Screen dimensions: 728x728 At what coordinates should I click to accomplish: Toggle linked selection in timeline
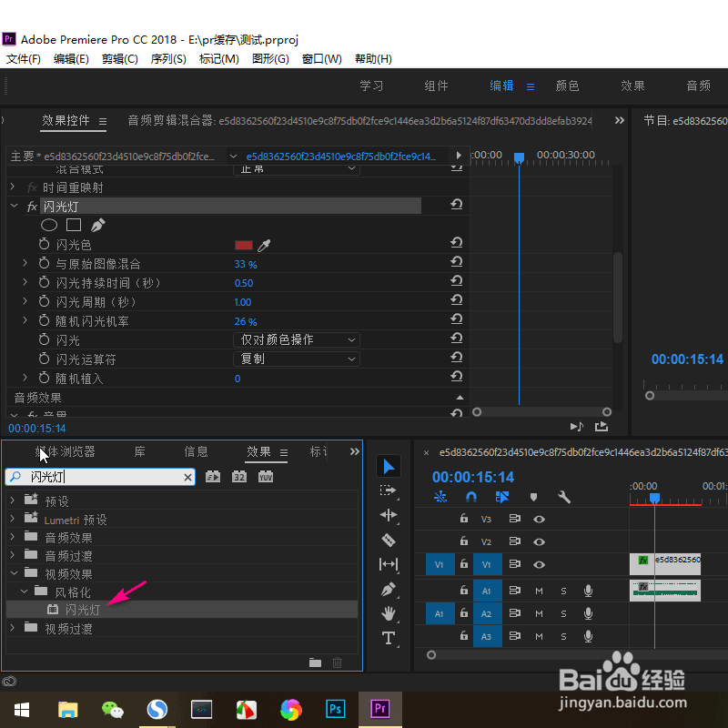point(502,497)
